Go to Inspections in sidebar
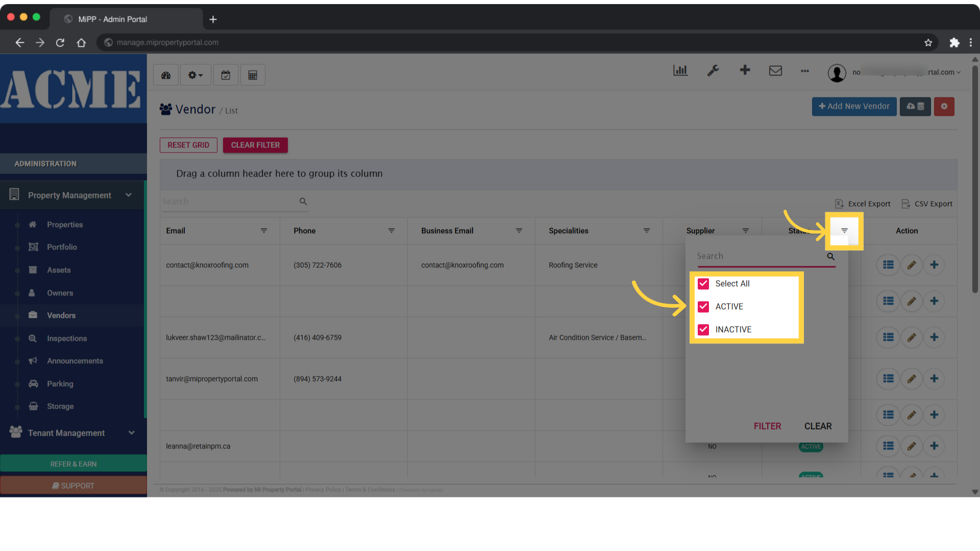 point(67,338)
